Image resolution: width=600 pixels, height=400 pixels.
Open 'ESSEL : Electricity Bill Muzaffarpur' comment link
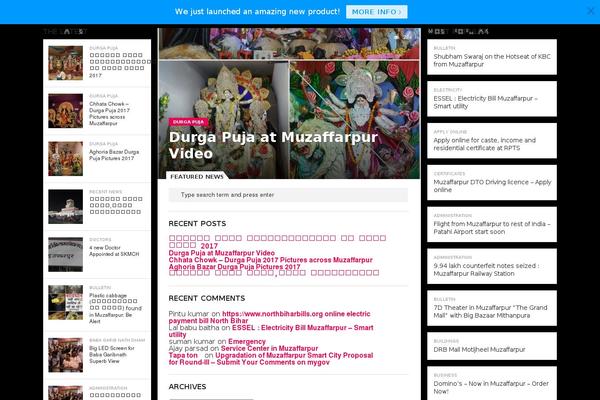271,331
